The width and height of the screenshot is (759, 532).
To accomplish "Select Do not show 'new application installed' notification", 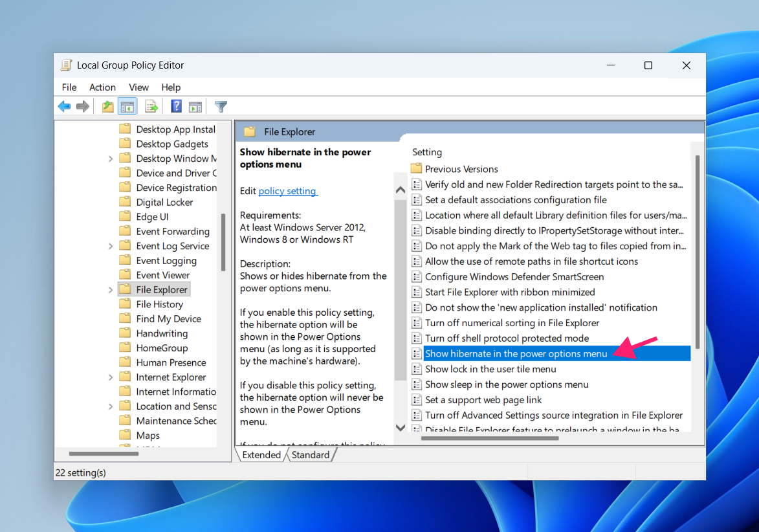I will 541,307.
